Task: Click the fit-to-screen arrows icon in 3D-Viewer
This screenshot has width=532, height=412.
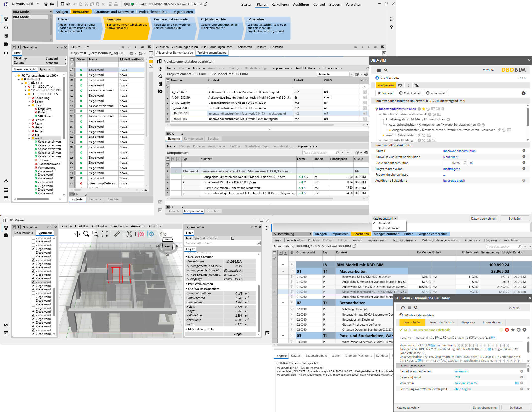Action: tap(105, 234)
